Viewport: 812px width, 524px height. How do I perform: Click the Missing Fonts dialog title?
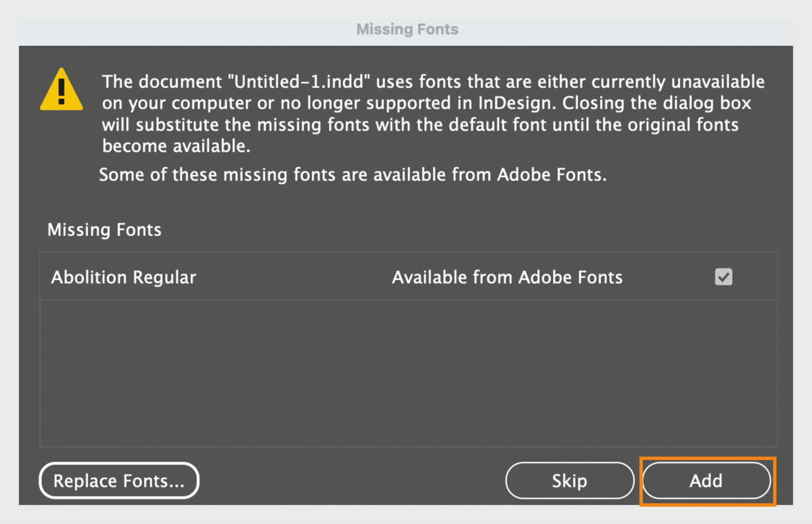click(406, 29)
